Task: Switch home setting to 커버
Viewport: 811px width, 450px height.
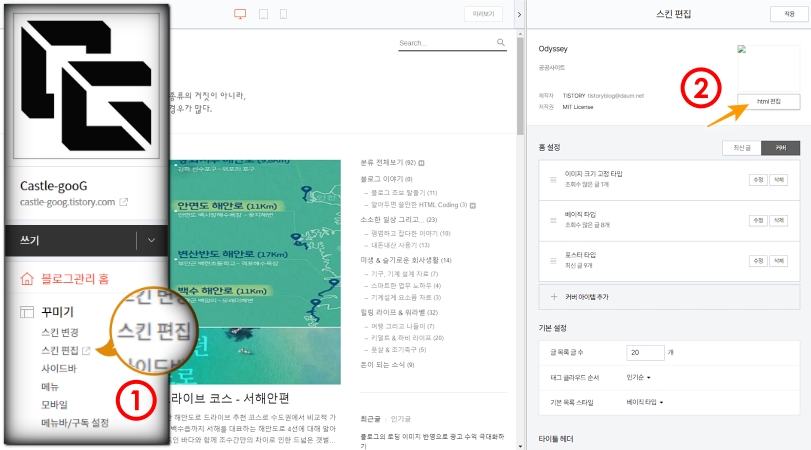Action: click(x=780, y=148)
